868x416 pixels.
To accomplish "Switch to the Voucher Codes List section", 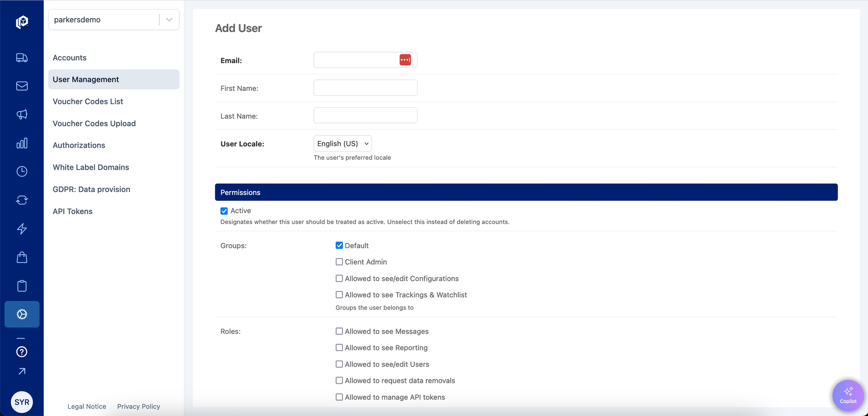I will (x=88, y=101).
